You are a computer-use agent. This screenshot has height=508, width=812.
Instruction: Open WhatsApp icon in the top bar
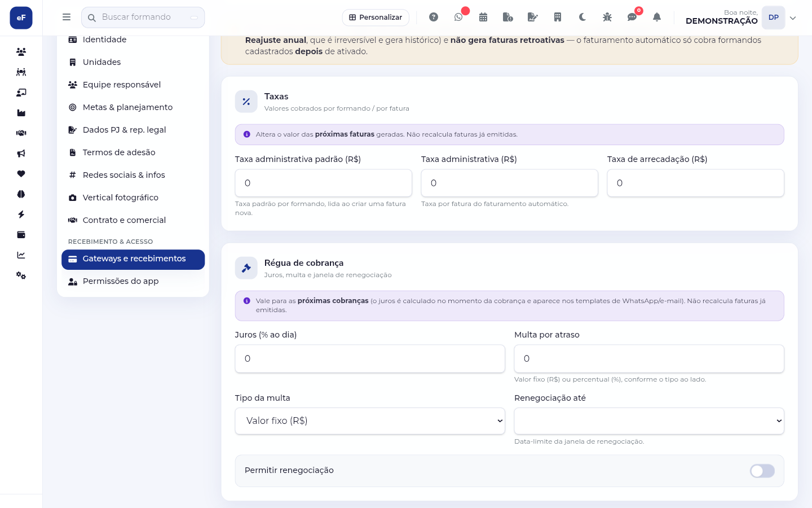point(458,17)
